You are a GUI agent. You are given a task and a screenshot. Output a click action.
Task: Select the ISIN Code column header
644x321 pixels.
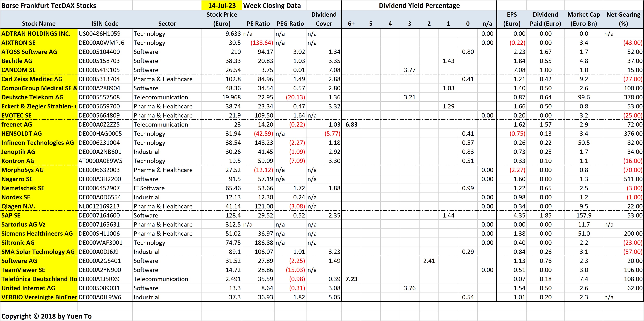pyautogui.click(x=104, y=23)
